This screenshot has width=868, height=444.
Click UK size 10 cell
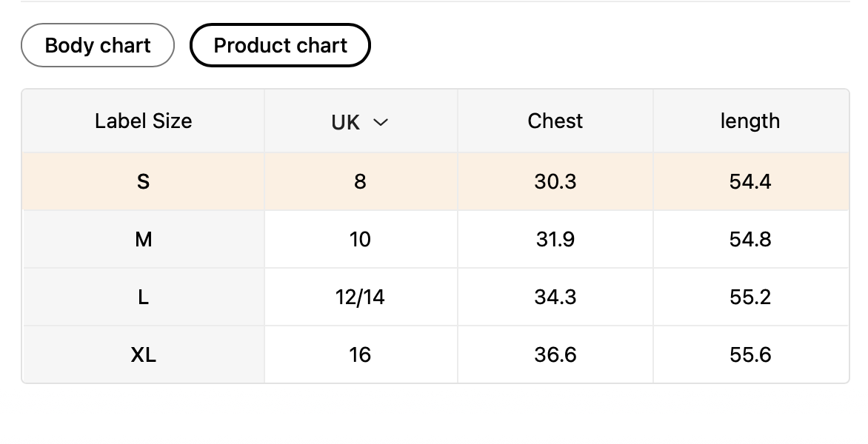tap(360, 240)
